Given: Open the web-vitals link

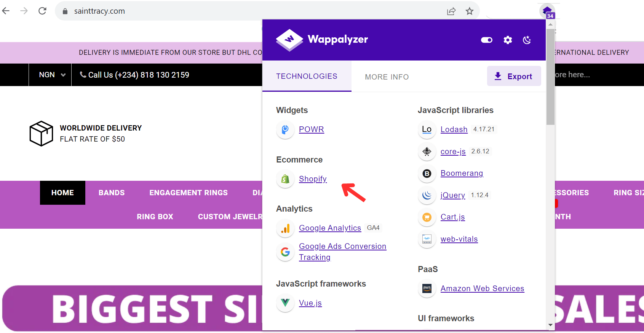Looking at the screenshot, I should 459,239.
